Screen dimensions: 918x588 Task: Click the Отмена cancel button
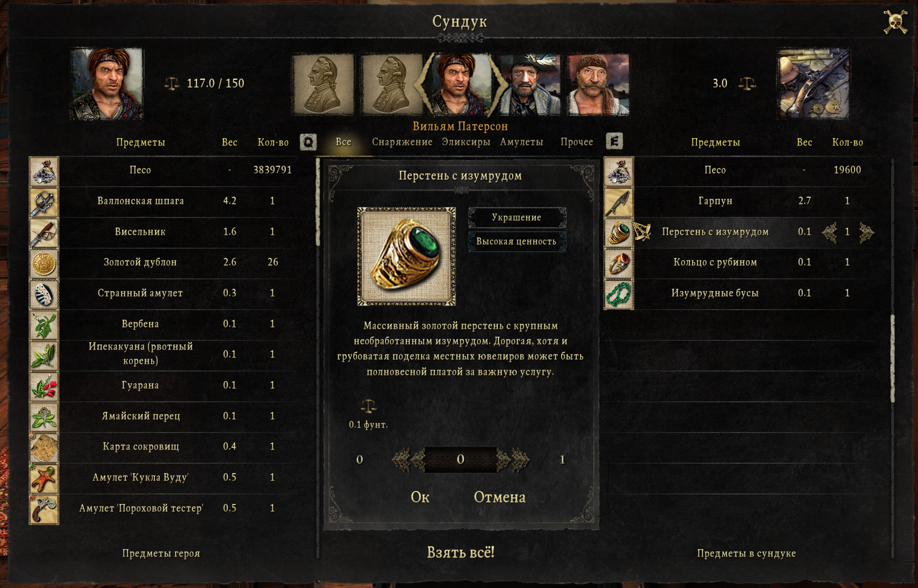click(500, 497)
